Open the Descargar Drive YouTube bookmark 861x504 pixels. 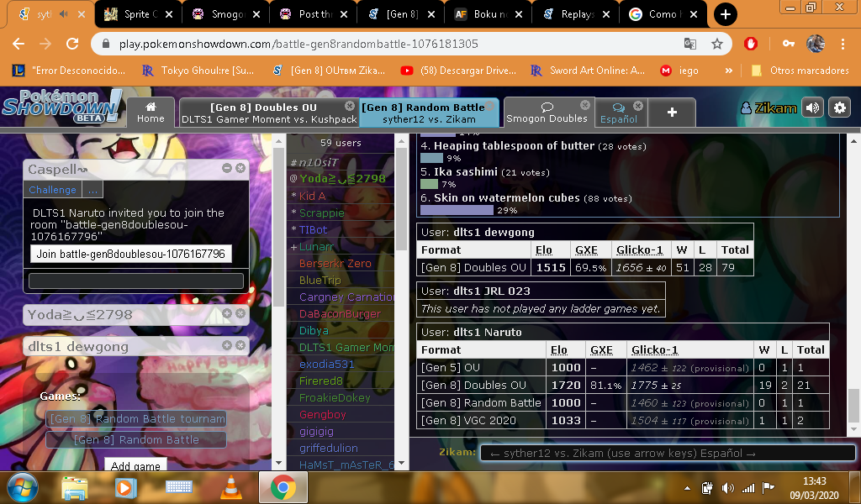pyautogui.click(x=458, y=71)
